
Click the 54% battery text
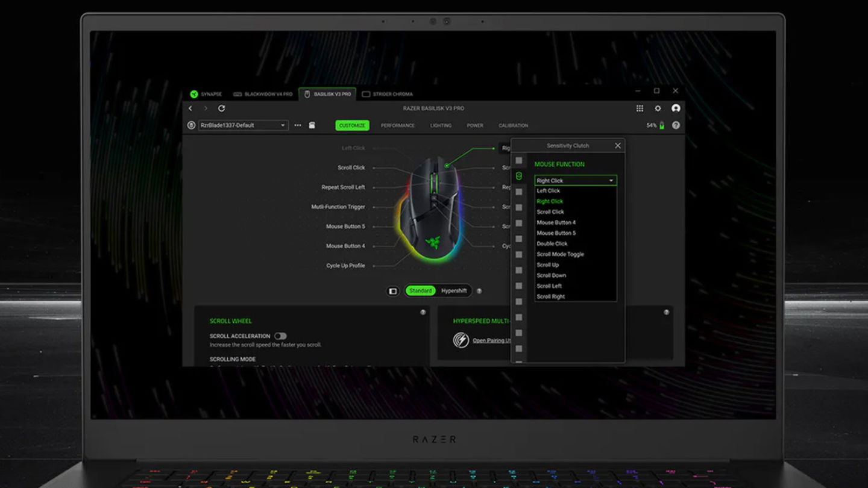[x=652, y=125]
